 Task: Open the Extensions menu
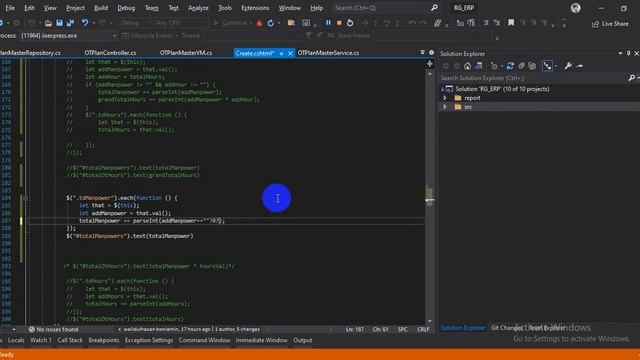click(x=255, y=8)
